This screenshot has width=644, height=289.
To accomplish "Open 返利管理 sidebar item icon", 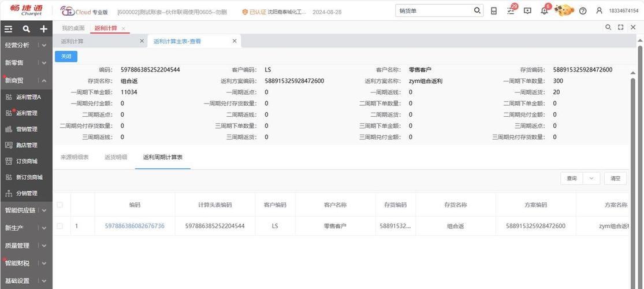I will (9, 113).
